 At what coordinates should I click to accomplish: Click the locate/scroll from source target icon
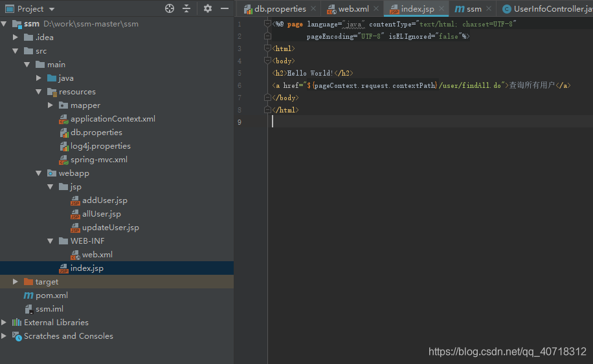[170, 8]
